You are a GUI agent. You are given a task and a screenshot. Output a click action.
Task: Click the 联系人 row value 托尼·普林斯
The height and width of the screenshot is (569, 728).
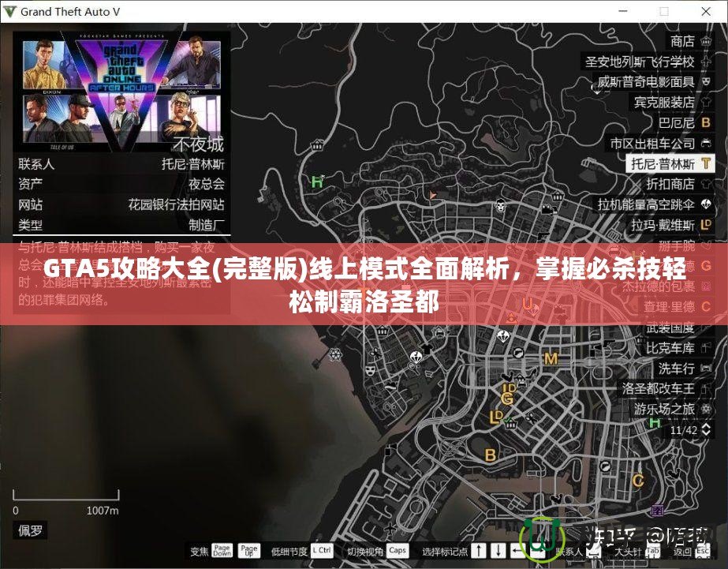click(192, 164)
